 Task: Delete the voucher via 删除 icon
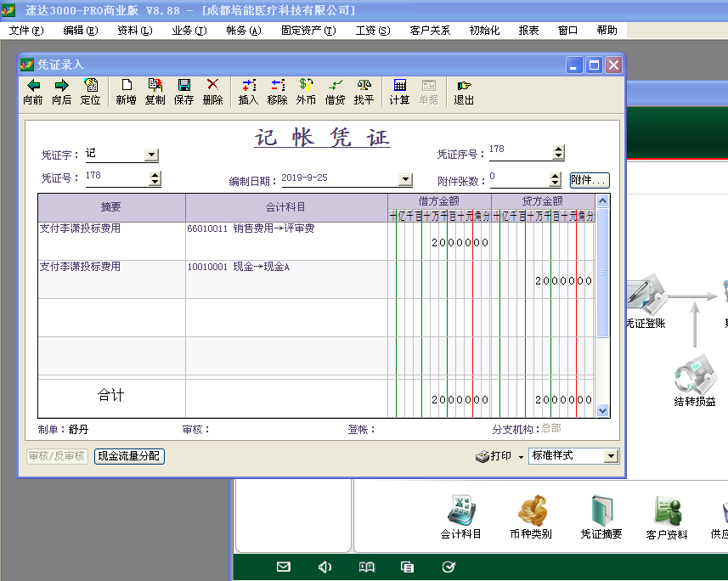point(212,91)
